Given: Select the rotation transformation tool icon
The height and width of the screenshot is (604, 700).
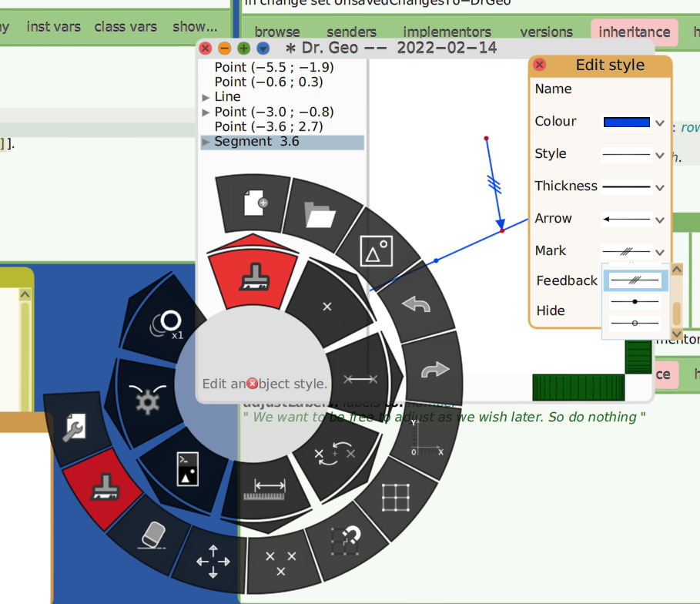Looking at the screenshot, I should click(x=334, y=454).
